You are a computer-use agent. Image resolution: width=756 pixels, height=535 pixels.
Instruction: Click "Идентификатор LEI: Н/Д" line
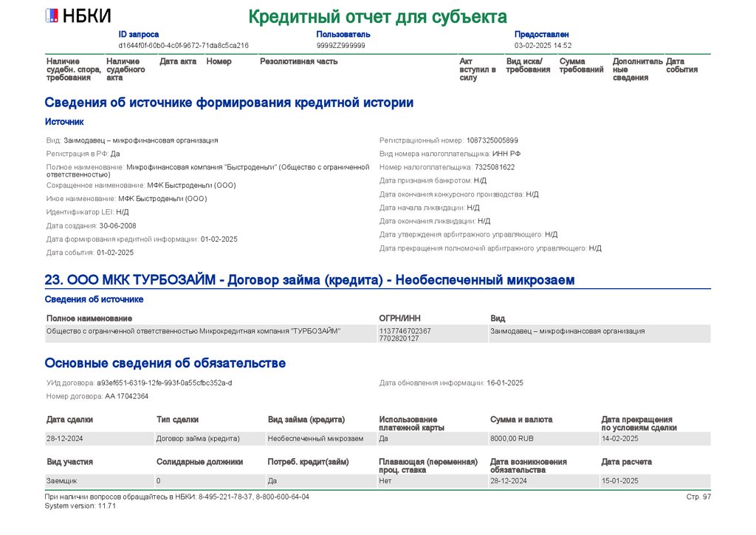[87, 212]
